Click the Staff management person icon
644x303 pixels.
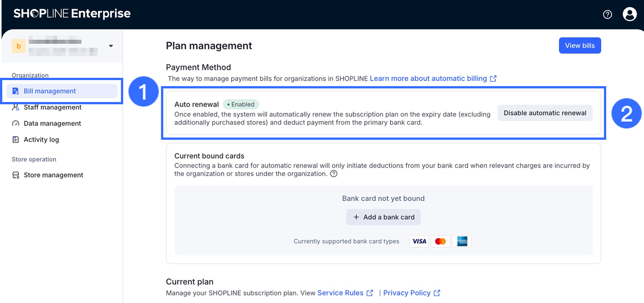[x=15, y=107]
